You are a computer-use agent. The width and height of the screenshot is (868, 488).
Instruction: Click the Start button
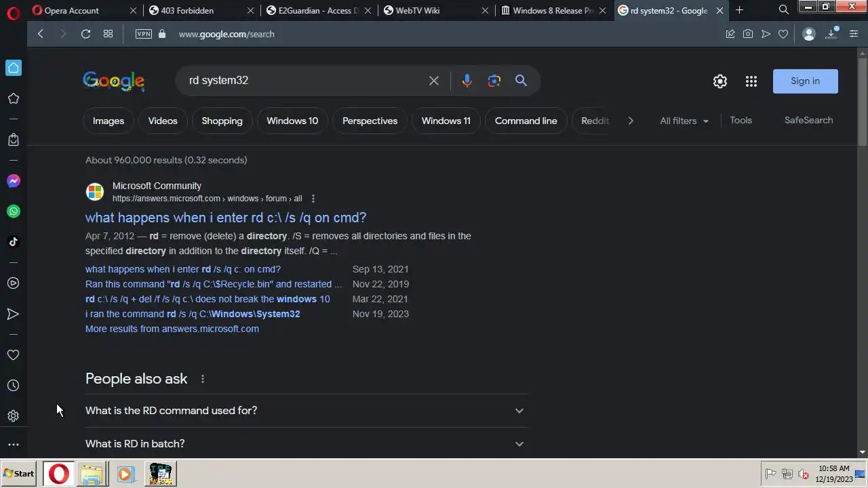click(20, 474)
